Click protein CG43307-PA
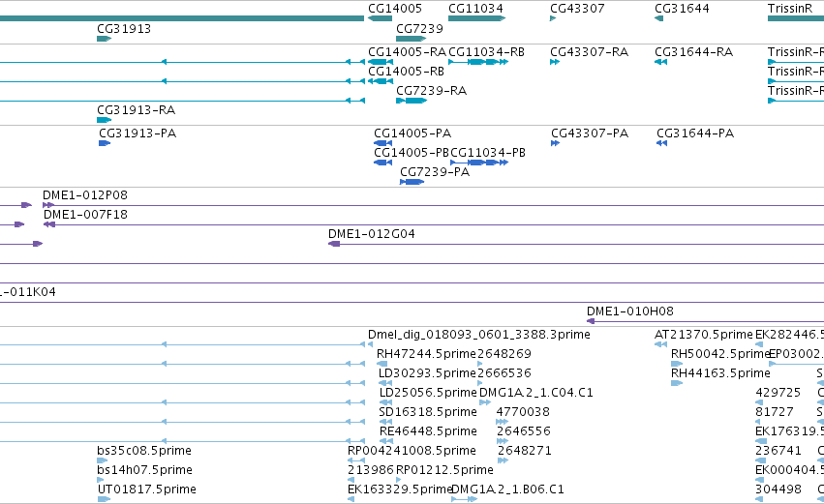Image resolution: width=824 pixels, height=504 pixels. click(x=556, y=143)
